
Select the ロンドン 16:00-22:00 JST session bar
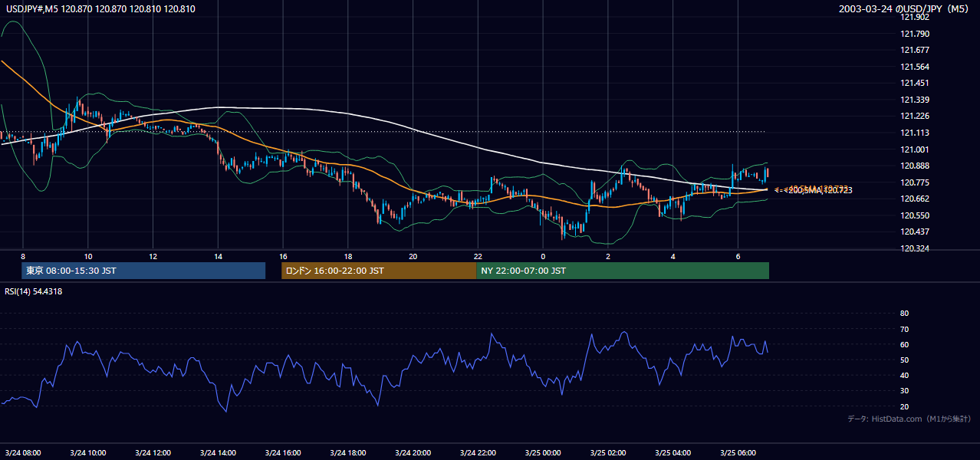379,271
